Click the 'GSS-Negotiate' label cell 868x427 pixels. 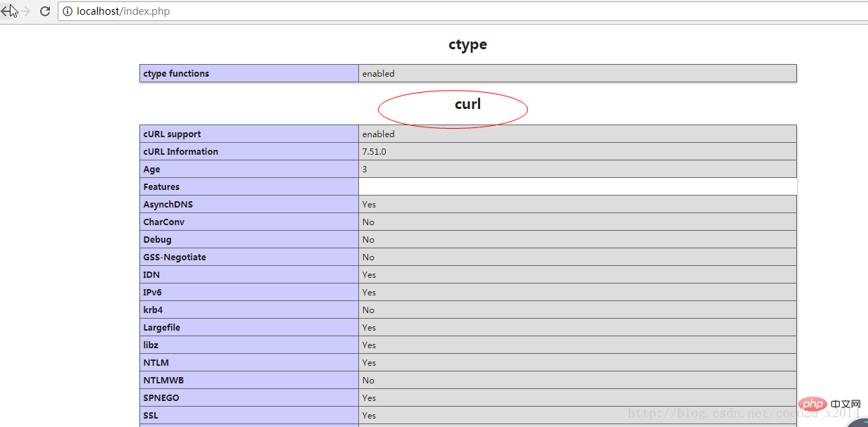coord(249,257)
